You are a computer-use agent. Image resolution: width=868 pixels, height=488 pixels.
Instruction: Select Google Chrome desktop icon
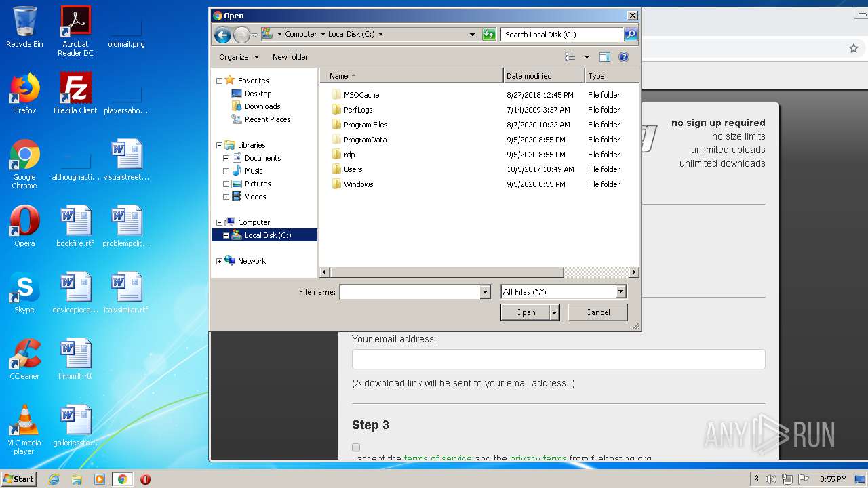click(x=24, y=164)
